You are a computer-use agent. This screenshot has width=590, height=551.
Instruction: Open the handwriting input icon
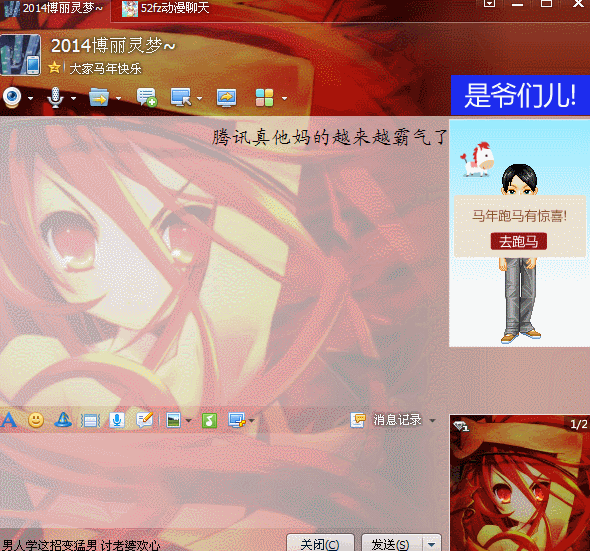(x=144, y=420)
